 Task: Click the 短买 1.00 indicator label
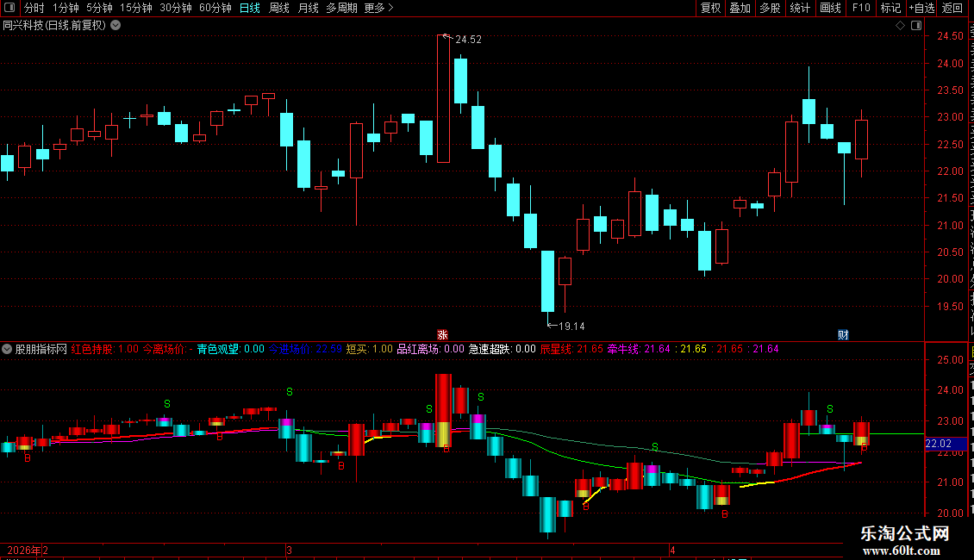(x=369, y=349)
